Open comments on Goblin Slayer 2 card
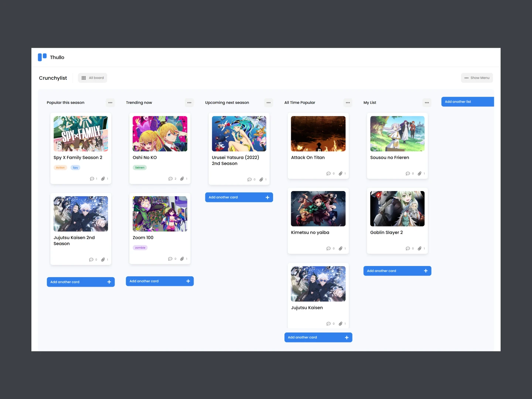 (x=407, y=249)
